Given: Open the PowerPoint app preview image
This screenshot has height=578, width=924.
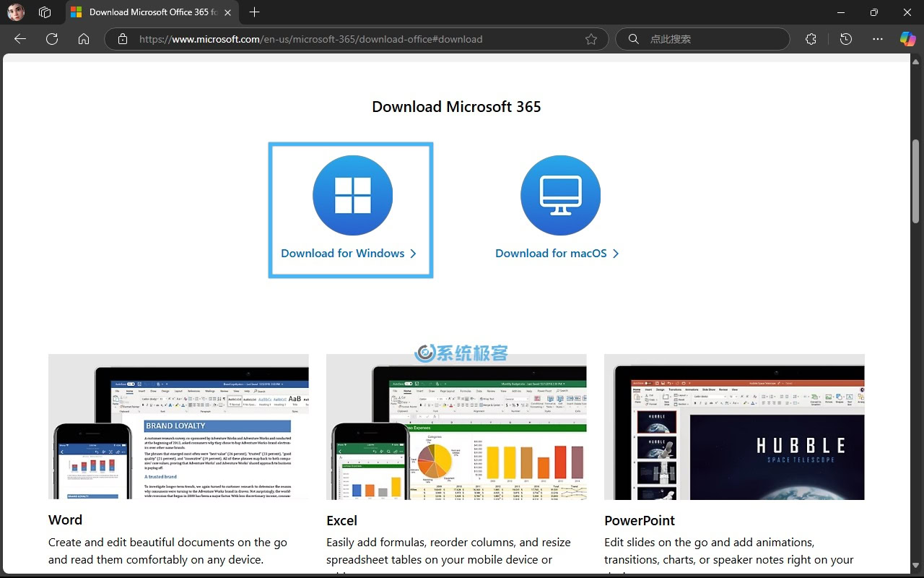Looking at the screenshot, I should coord(734,426).
